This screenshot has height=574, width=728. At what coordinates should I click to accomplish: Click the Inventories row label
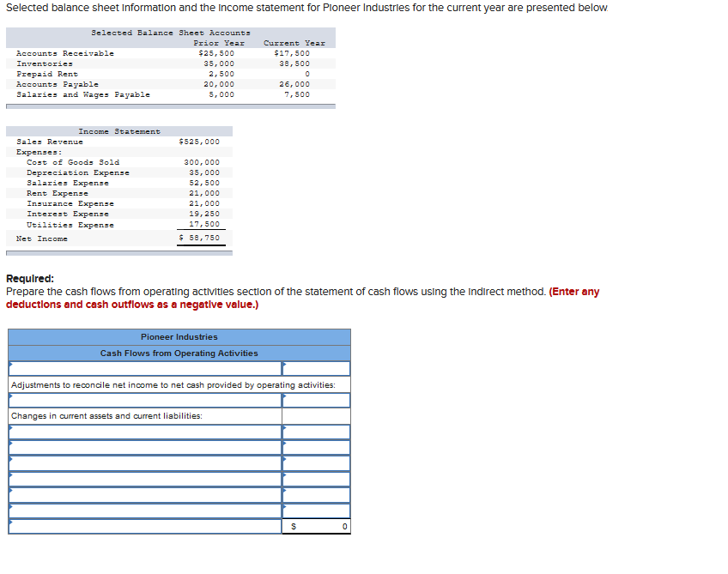[45, 63]
